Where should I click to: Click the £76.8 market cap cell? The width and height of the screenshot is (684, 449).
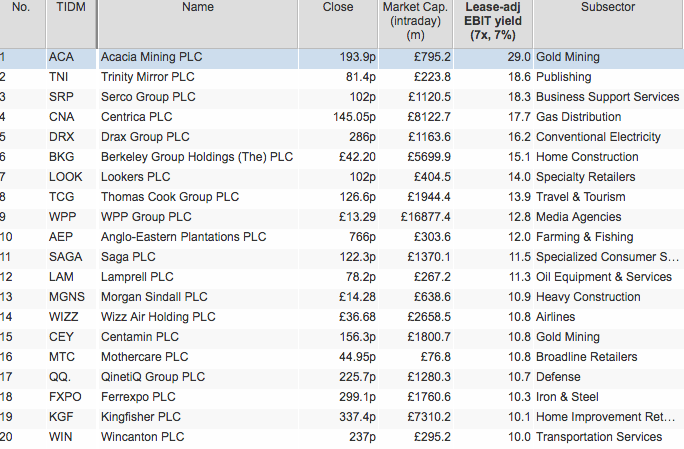[x=435, y=358]
